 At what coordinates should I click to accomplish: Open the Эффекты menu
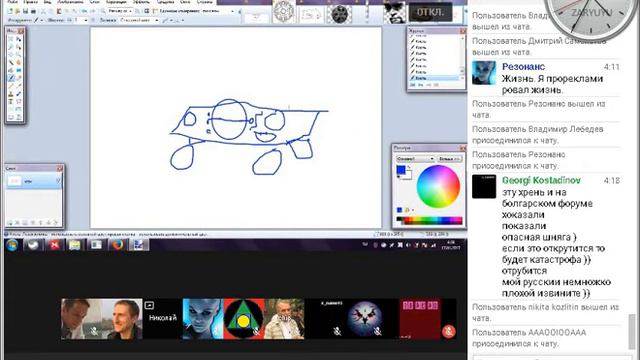(141, 2)
